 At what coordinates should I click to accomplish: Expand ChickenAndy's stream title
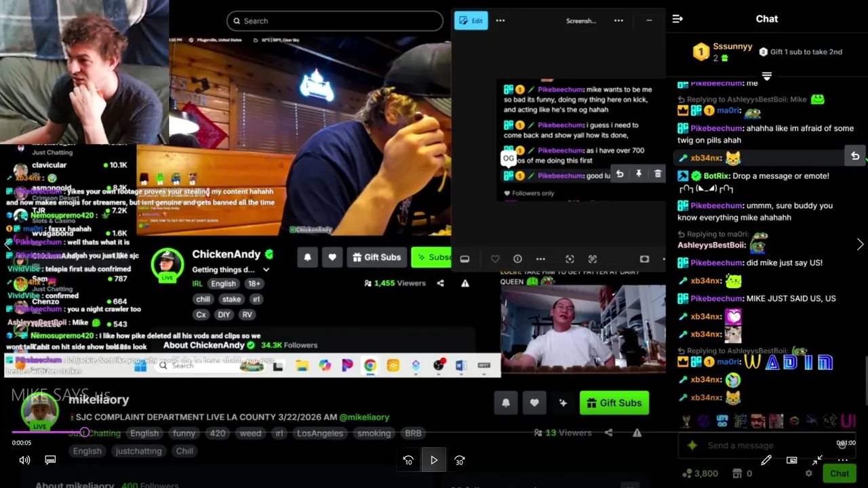266,270
